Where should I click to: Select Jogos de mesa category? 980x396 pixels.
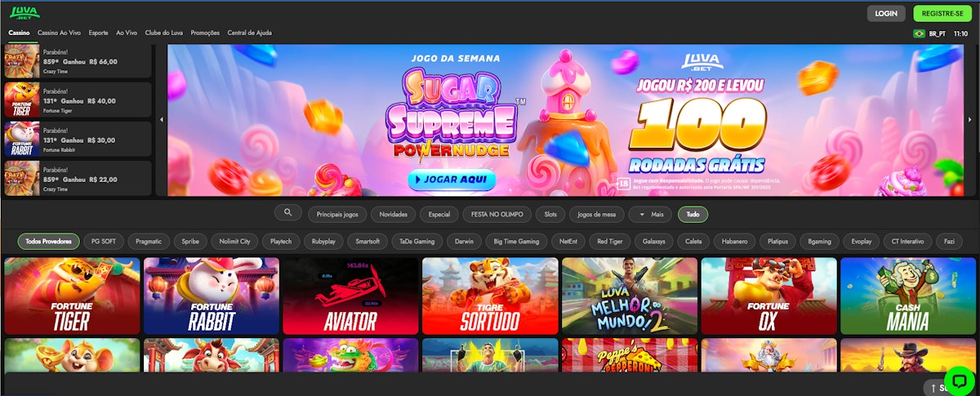[x=596, y=215]
